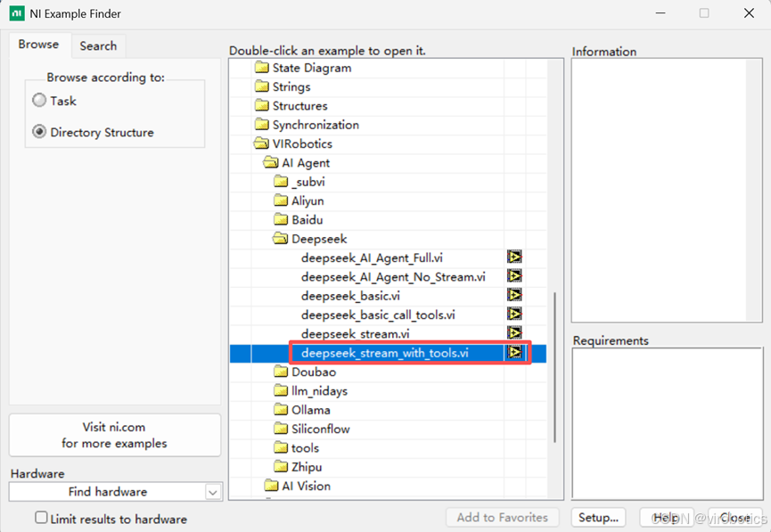The width and height of the screenshot is (771, 532).
Task: Select the Doubao folder label
Action: pyautogui.click(x=314, y=372)
